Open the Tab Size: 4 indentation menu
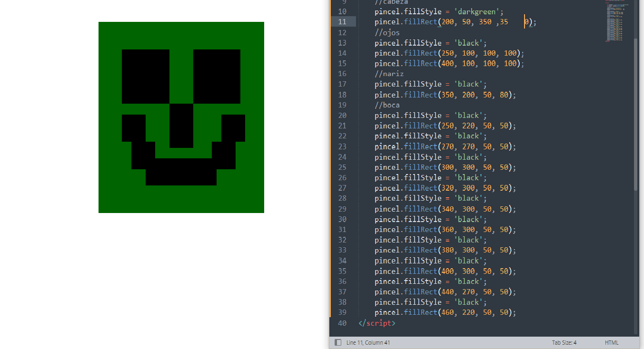644x349 pixels. 564,342
